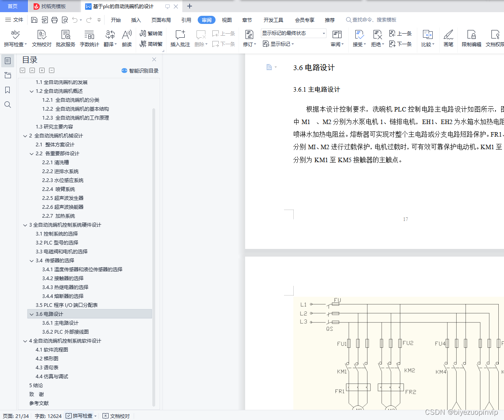Collapse chapter 4 软件设计 node
This screenshot has height=420, width=504.
pyautogui.click(x=25, y=341)
